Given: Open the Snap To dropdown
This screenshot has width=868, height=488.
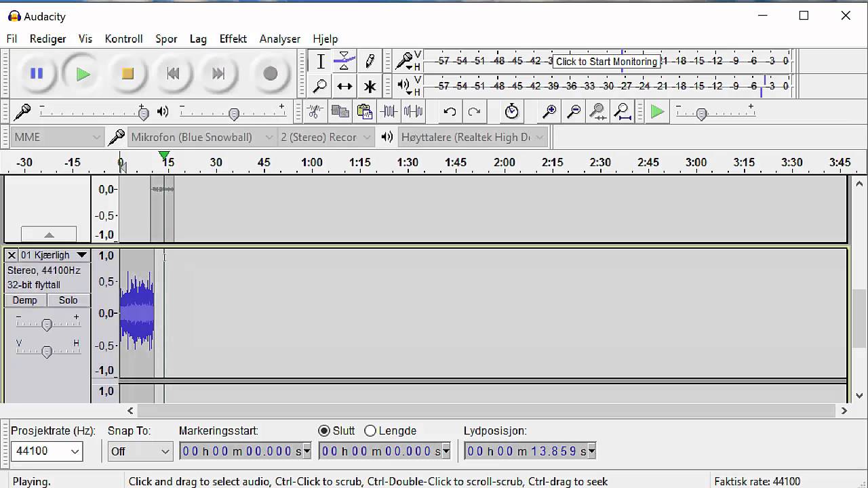Looking at the screenshot, I should coord(140,451).
